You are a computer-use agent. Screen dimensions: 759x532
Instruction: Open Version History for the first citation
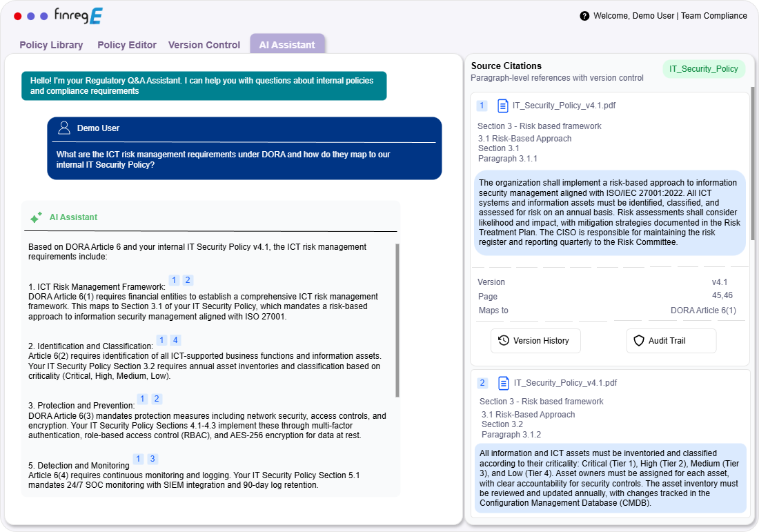[535, 340]
